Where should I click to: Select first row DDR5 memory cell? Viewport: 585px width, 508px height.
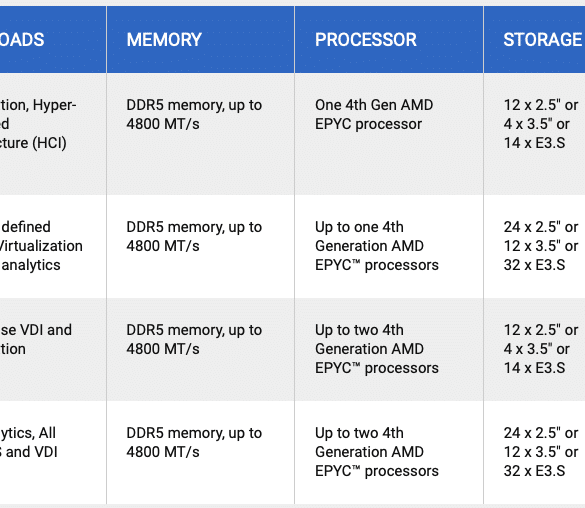tap(200, 134)
